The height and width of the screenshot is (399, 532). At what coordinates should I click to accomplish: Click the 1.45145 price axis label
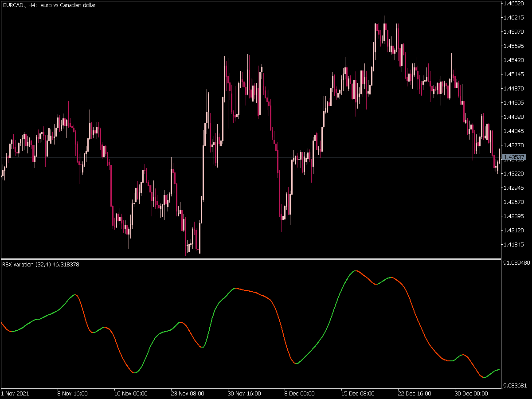pos(515,74)
